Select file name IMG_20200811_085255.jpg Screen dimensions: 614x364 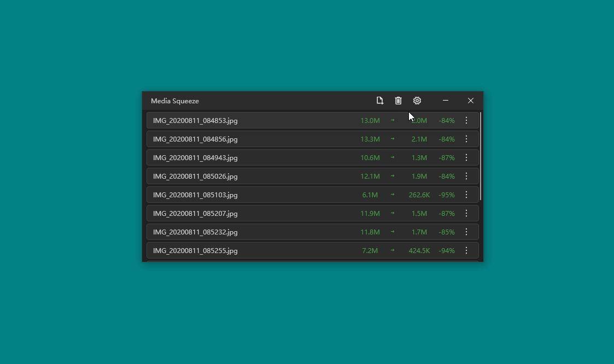195,251
